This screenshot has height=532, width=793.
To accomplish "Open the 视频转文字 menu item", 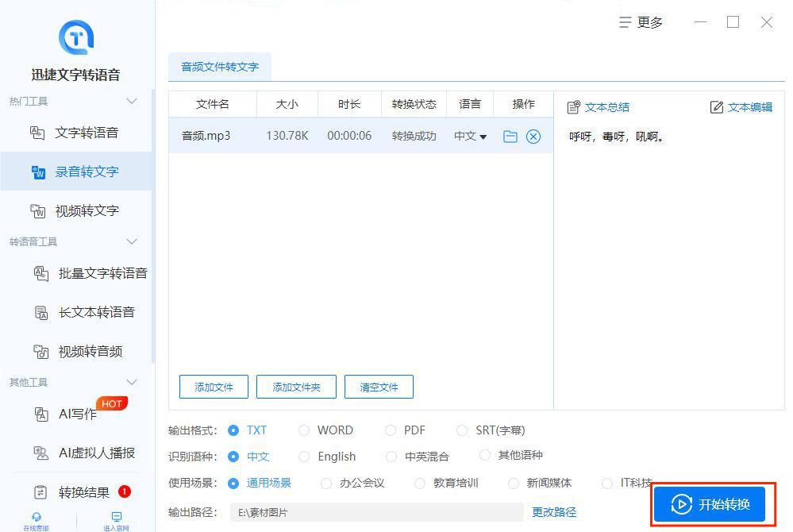I will pos(76,211).
